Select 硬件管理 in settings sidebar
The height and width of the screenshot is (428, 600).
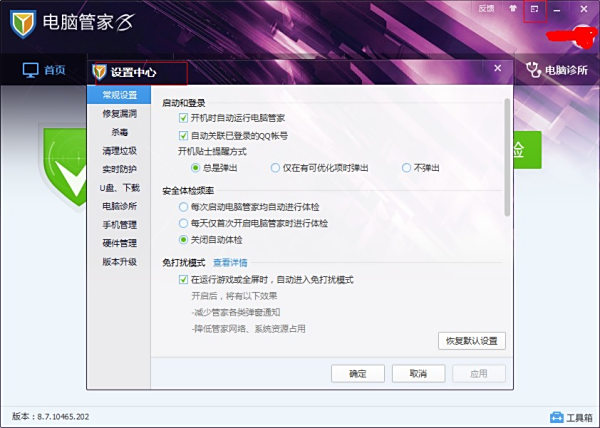point(119,243)
